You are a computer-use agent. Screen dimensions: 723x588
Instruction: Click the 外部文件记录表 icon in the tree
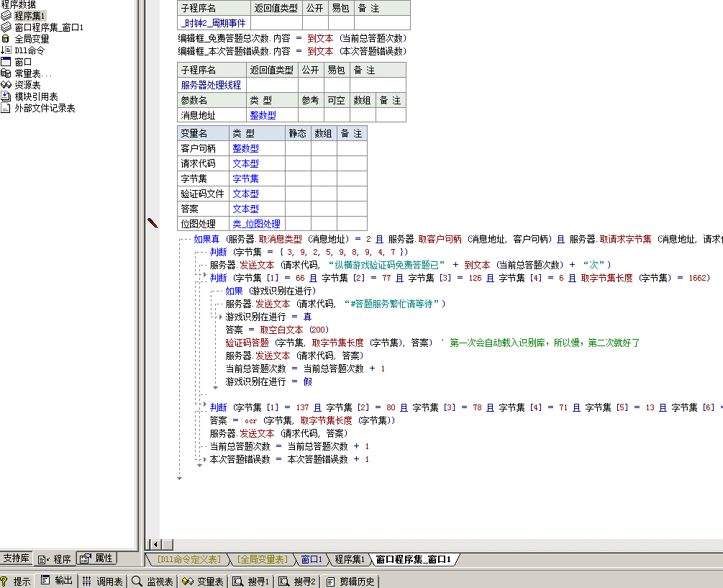point(6,108)
